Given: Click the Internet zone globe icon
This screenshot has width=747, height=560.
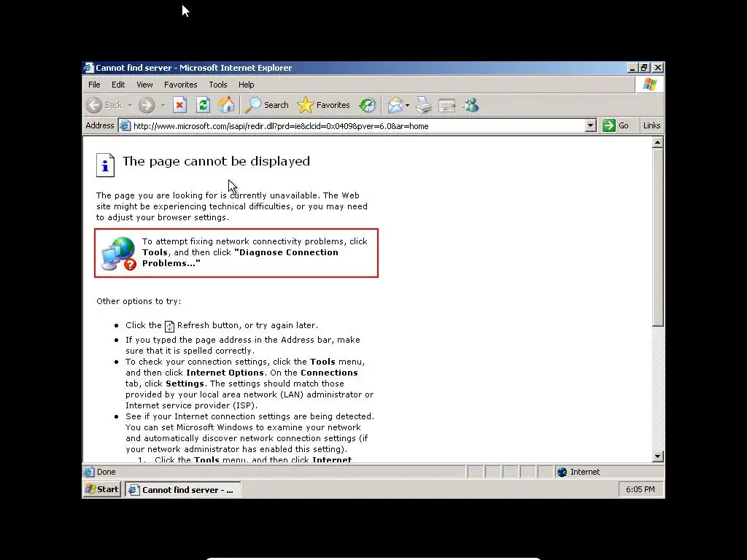Looking at the screenshot, I should (562, 472).
